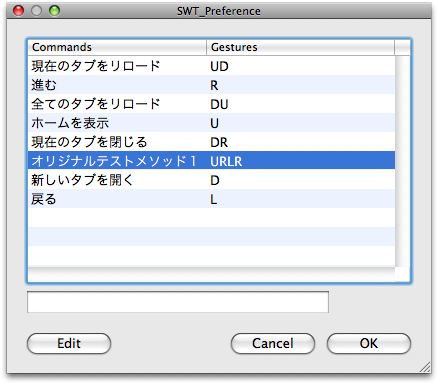Click the Cancel button
The width and height of the screenshot is (438, 384).
pos(273,343)
